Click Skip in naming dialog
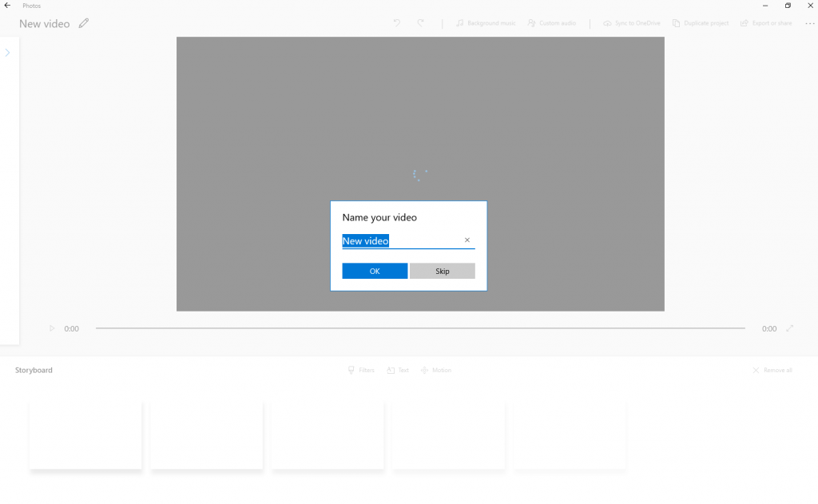818x504 pixels. (443, 271)
